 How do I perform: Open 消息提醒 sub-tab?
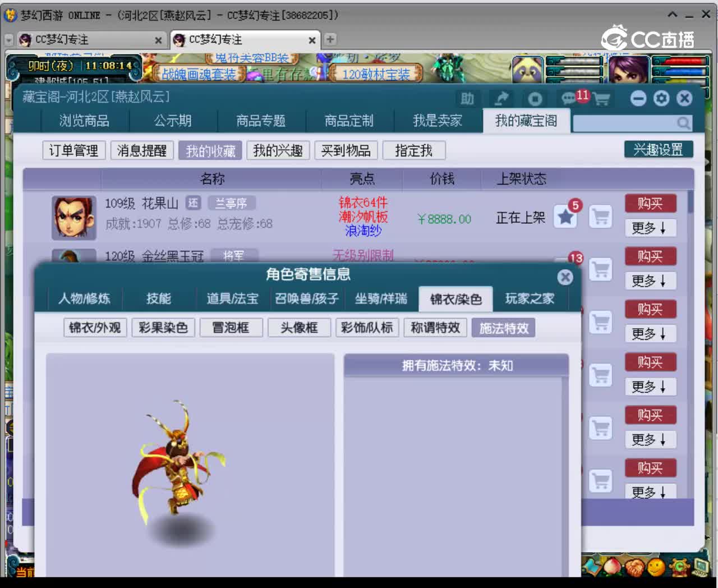142,150
